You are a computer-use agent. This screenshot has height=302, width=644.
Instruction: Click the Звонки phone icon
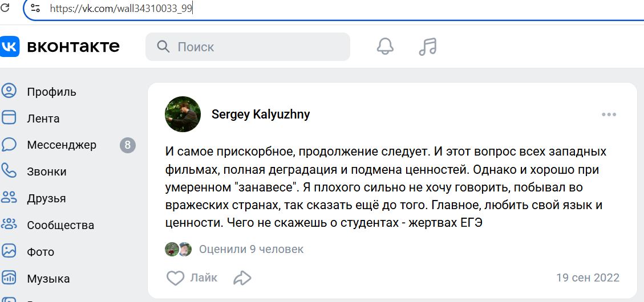click(x=9, y=171)
